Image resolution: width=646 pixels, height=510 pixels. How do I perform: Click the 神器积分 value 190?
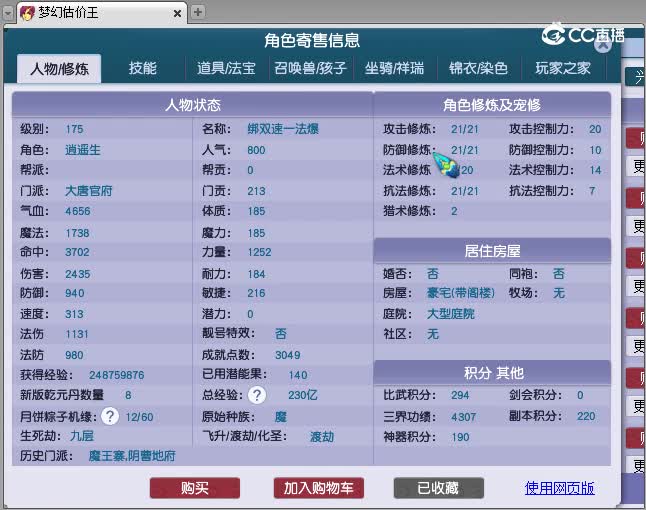point(460,437)
